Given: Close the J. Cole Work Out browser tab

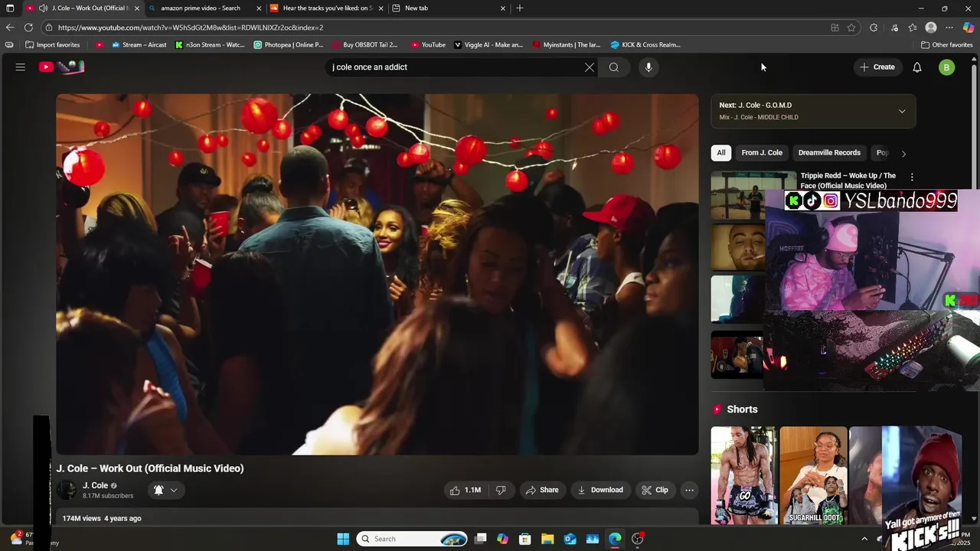Looking at the screenshot, I should point(137,8).
